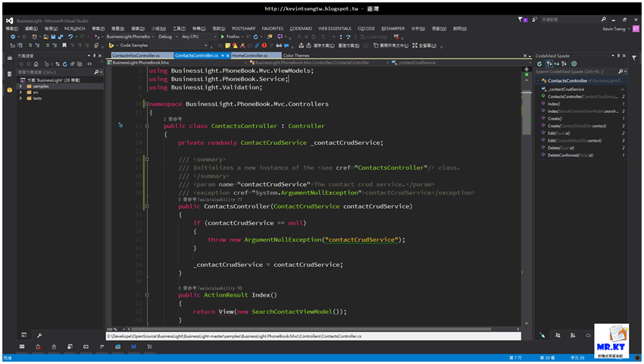Open the _contactCrudService member dropdown
Image resolution: width=644 pixels, height=364 pixels.
(x=459, y=62)
